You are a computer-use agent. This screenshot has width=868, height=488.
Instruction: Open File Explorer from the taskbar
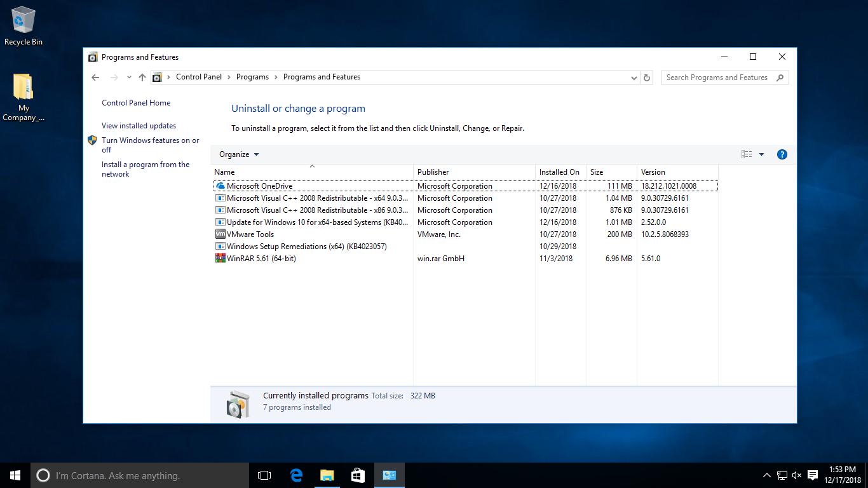pos(327,475)
